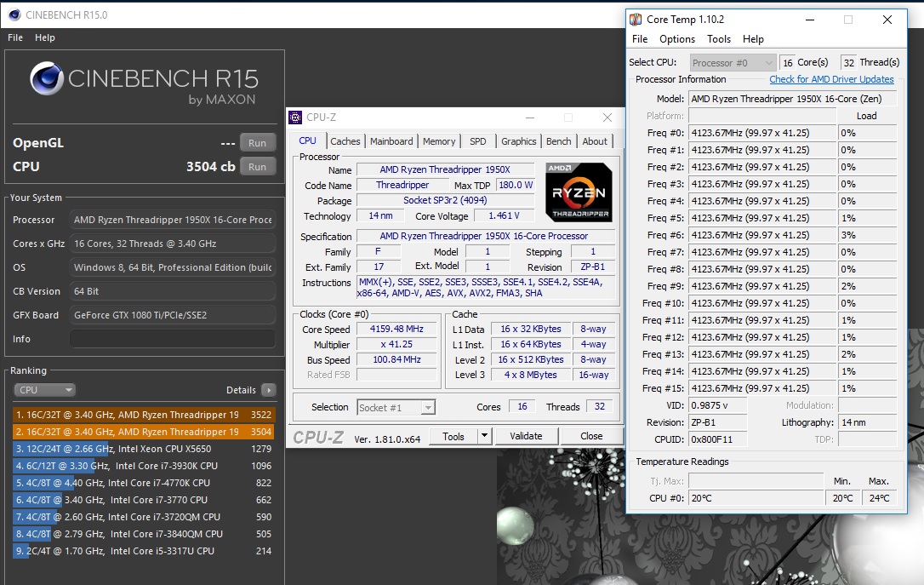This screenshot has height=585, width=924.
Task: Switch to the Graphics tab in CPU-Z
Action: (x=518, y=141)
